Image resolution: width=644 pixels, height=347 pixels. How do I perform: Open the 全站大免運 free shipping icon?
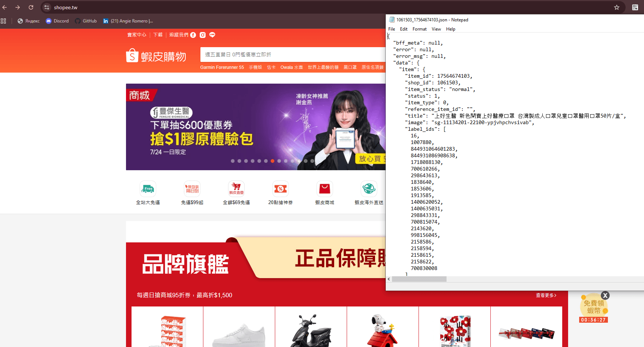(x=148, y=193)
